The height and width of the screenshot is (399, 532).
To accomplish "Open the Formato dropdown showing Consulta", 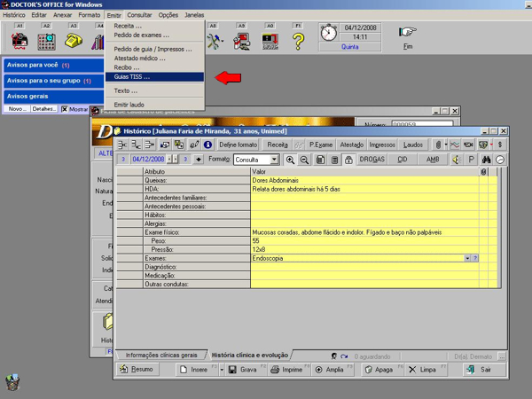I will pyautogui.click(x=274, y=160).
